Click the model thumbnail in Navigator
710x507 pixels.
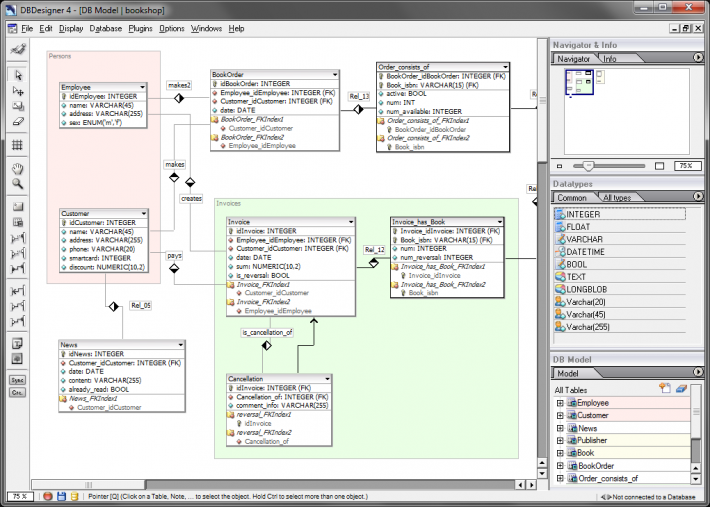coord(580,82)
